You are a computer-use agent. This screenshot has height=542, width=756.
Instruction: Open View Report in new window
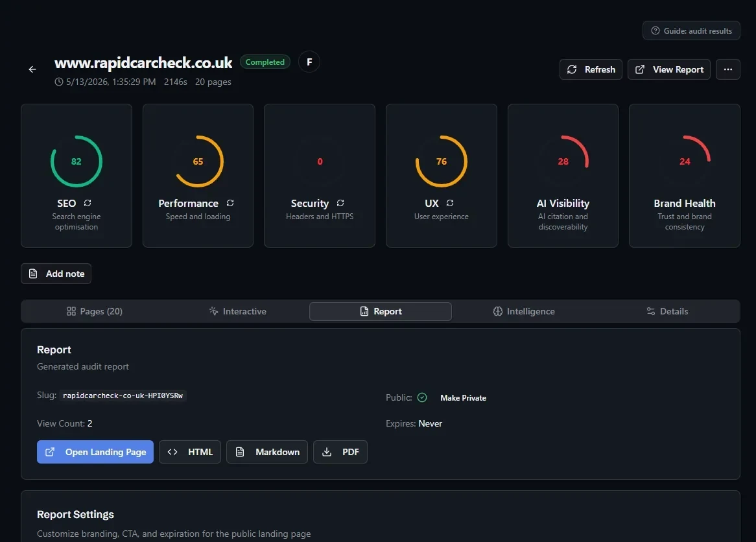[x=668, y=69]
